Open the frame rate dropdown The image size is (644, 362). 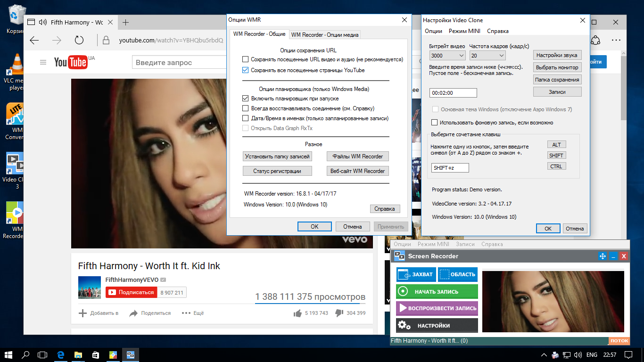(487, 55)
